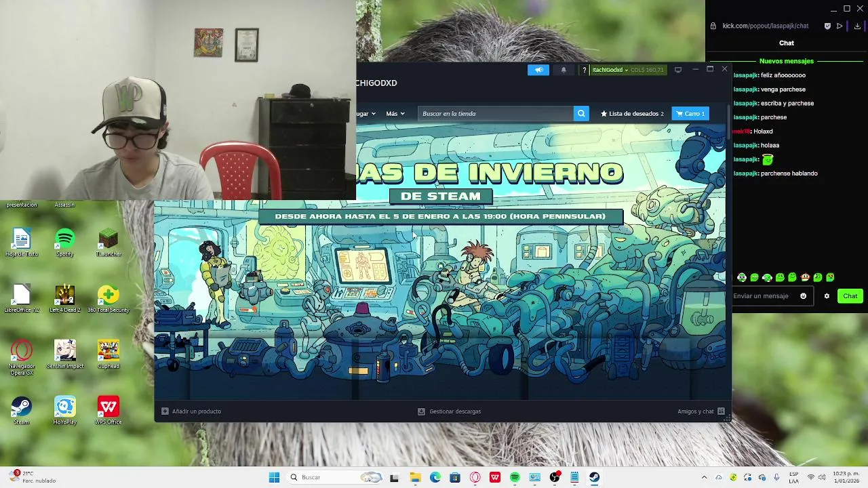Select the HoYoPlay desktop icon

[x=65, y=411]
